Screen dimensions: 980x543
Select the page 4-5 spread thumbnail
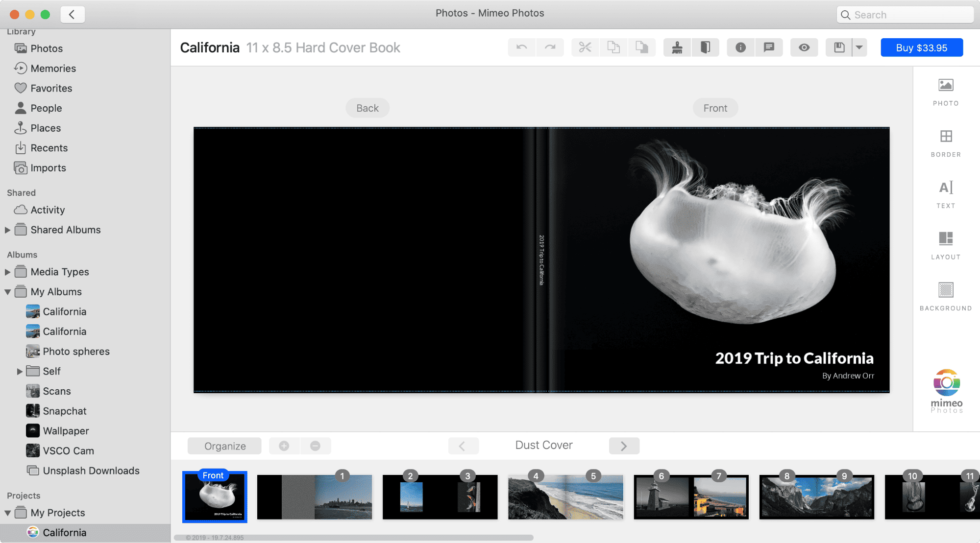tap(565, 496)
